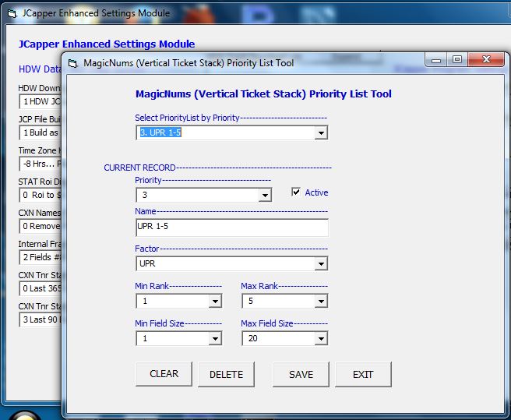Click CXN Tnr field showing 0 Last 365
511x420 pixels.
[40, 288]
